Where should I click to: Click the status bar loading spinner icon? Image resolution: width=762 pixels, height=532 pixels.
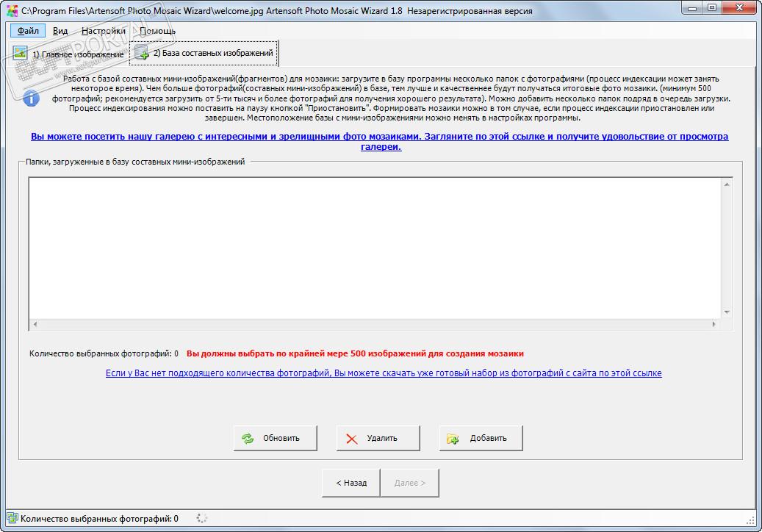201,518
